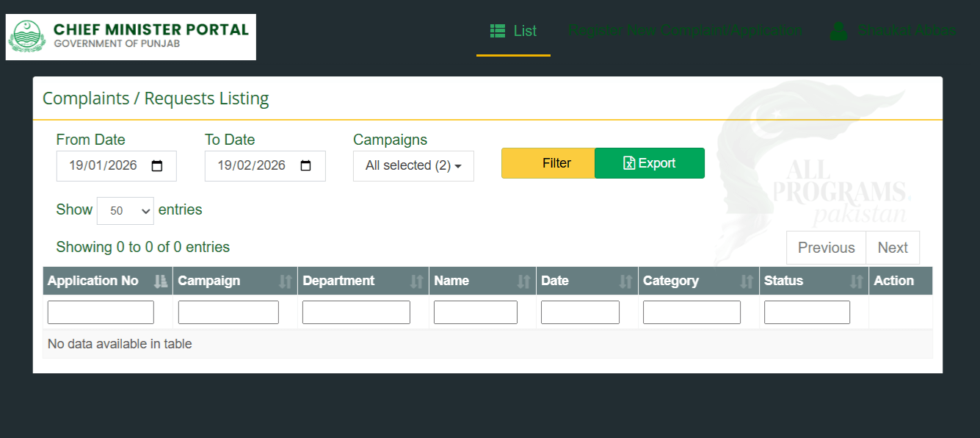Sort the Status column using its sort icon
980x438 pixels.
(856, 281)
